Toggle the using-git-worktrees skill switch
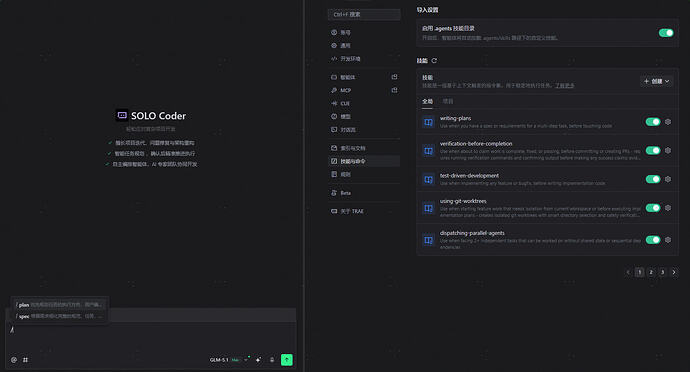Screen dimensions: 690x372 (x=653, y=208)
